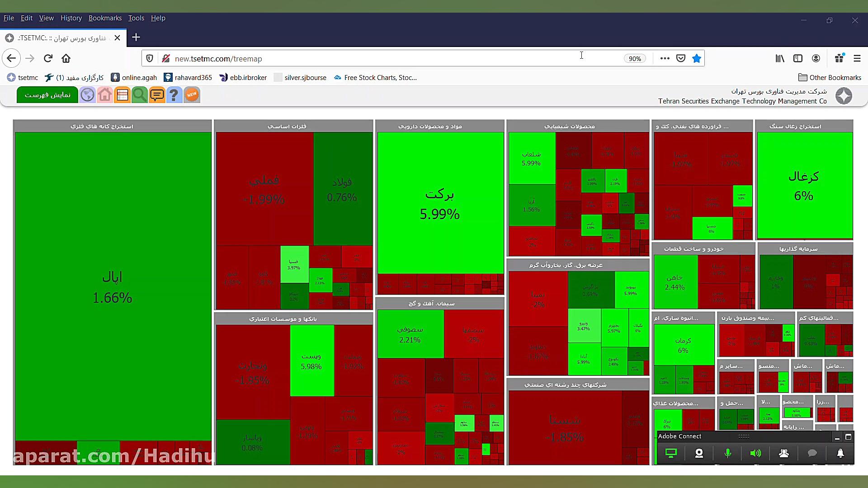This screenshot has height=488, width=868.
Task: Open the market table grid icon
Action: (x=122, y=95)
